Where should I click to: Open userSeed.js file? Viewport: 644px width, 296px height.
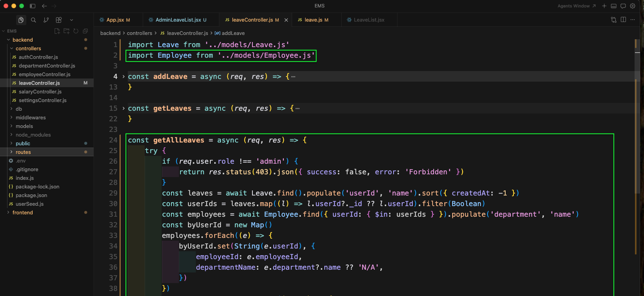click(47, 204)
